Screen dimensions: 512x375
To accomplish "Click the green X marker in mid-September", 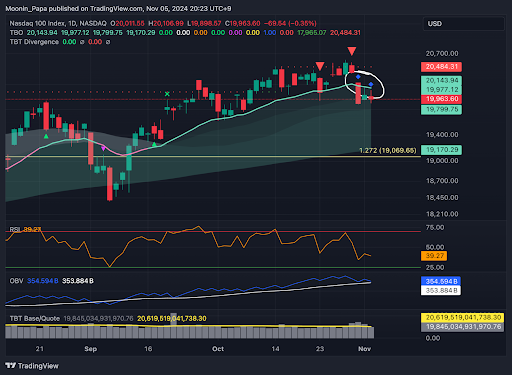I will coord(167,94).
